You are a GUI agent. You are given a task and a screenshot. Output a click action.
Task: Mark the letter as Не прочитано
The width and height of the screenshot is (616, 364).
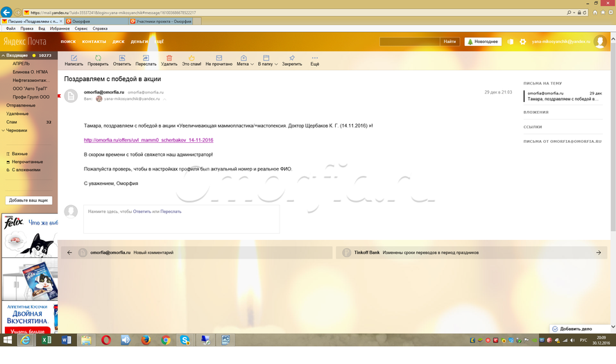click(x=219, y=60)
